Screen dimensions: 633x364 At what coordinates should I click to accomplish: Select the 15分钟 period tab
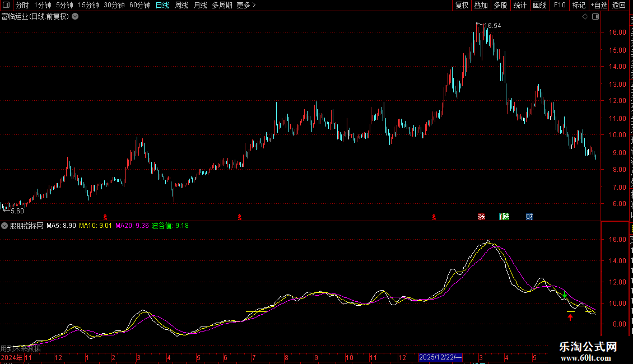point(89,5)
